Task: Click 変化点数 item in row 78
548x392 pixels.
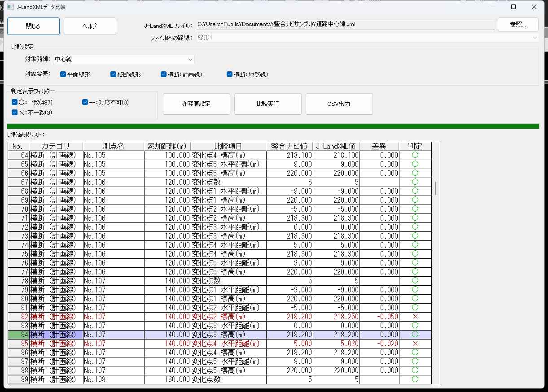Action: coord(228,281)
